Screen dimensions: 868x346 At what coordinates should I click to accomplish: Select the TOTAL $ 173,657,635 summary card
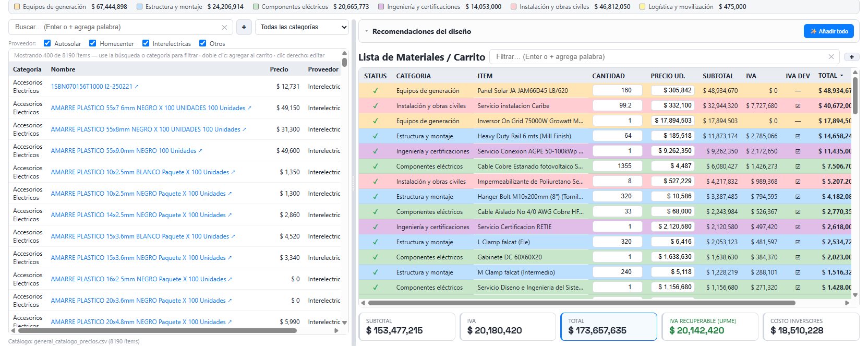coord(609,327)
